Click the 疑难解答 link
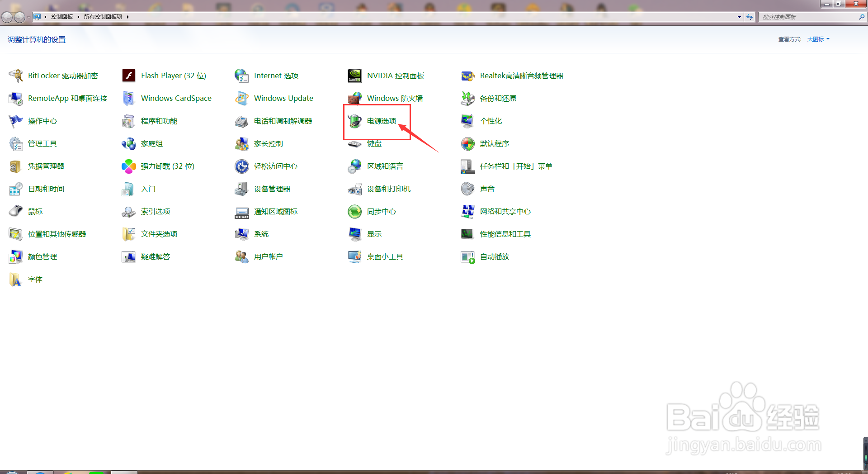868x474 pixels. [156, 256]
